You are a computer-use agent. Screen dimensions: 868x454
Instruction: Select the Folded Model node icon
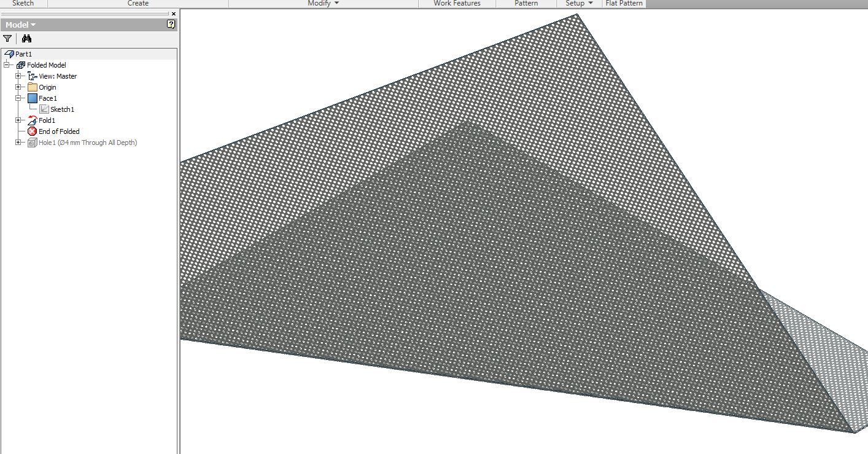21,65
